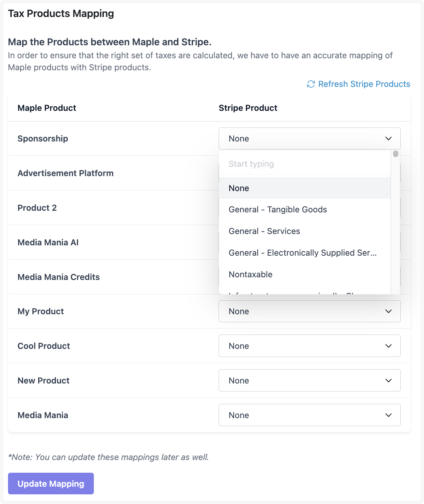
Task: Click the refresh icon beside Refresh Stripe Products
Action: coord(311,84)
